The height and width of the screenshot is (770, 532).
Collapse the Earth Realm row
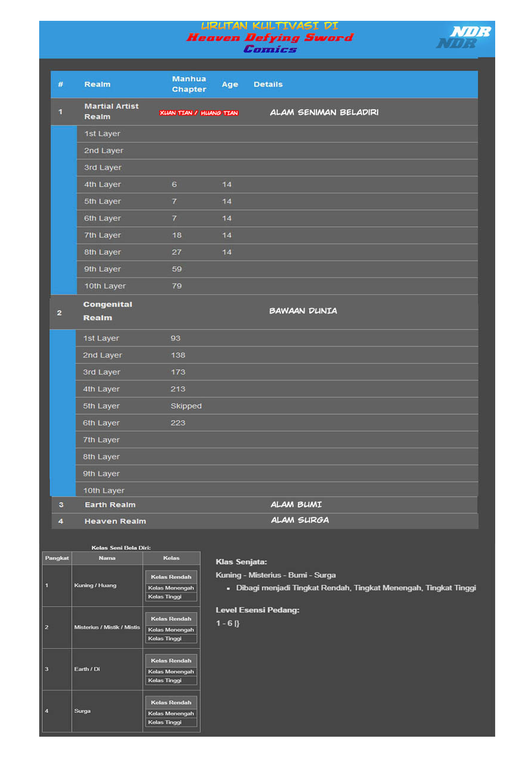tap(109, 504)
